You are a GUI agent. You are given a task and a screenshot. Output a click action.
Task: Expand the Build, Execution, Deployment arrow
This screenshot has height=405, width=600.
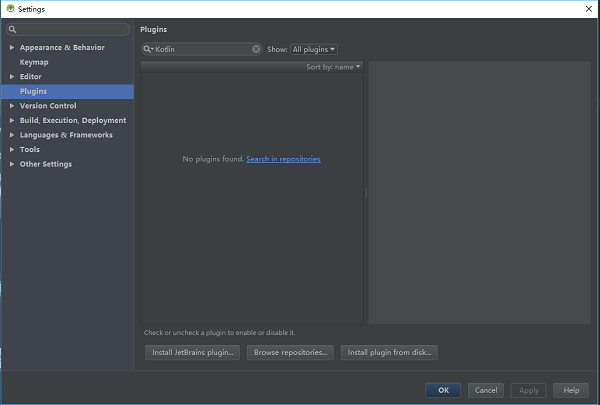[11, 121]
